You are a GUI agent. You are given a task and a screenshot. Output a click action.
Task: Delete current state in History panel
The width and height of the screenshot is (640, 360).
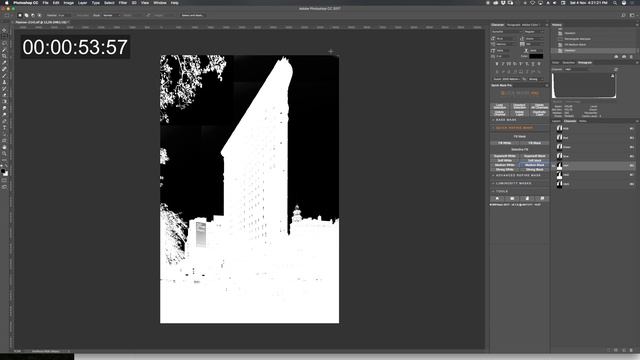pyautogui.click(x=631, y=57)
